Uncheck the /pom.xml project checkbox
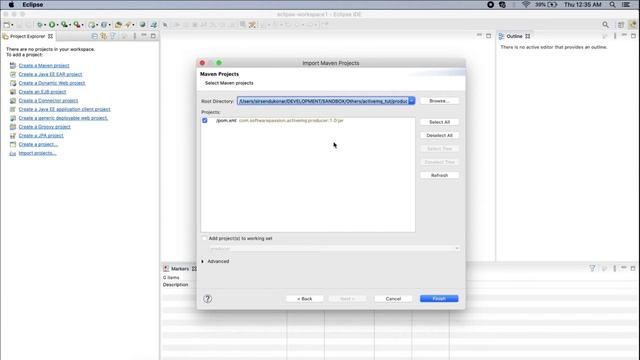This screenshot has height=360, width=640. [x=205, y=120]
